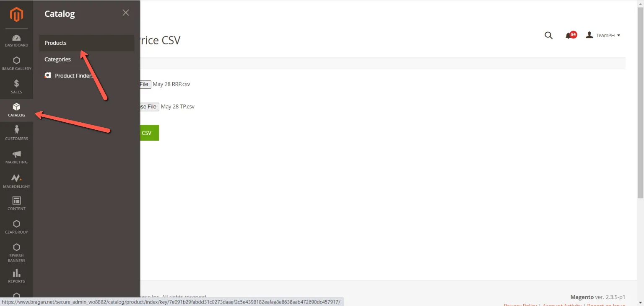This screenshot has height=306, width=644.
Task: Click the 'May 28 TP.csv' file name
Action: 178,107
